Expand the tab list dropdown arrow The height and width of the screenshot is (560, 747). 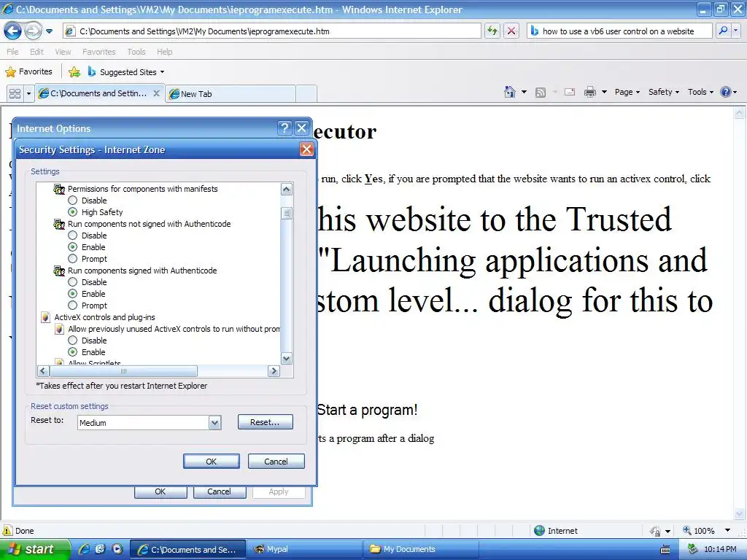[x=28, y=93]
